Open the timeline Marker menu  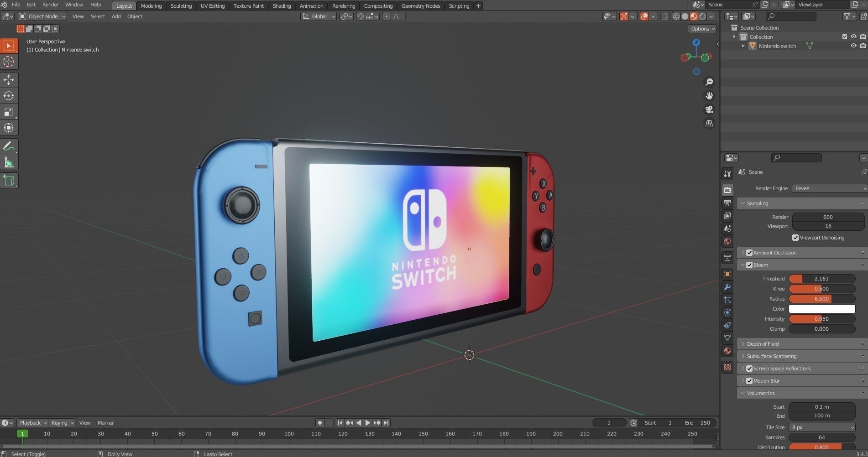pos(105,423)
